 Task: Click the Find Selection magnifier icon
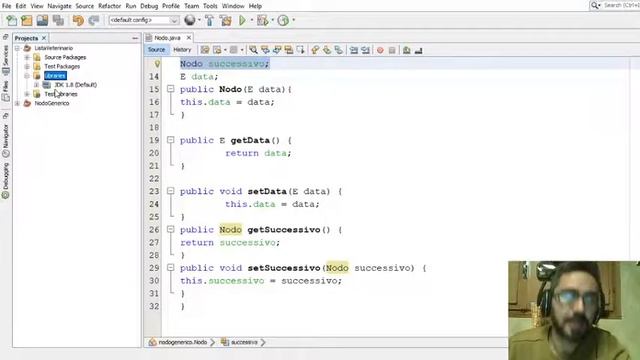tap(253, 50)
